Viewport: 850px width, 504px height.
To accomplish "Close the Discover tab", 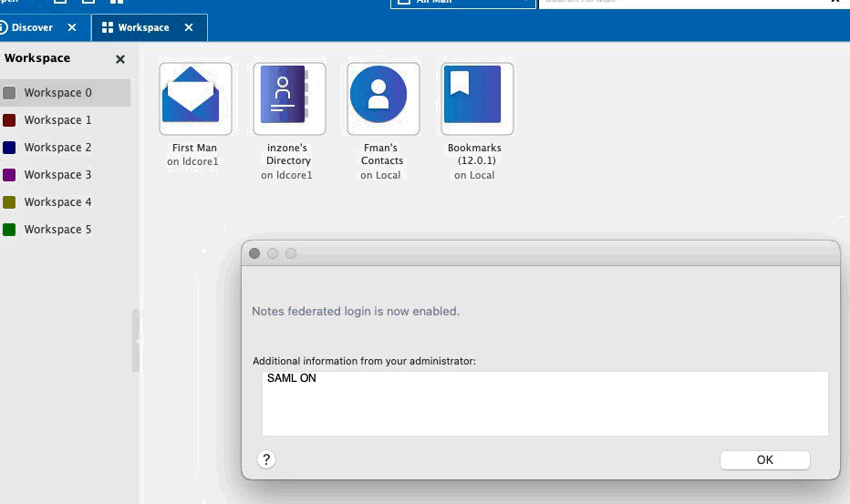I will coord(72,27).
